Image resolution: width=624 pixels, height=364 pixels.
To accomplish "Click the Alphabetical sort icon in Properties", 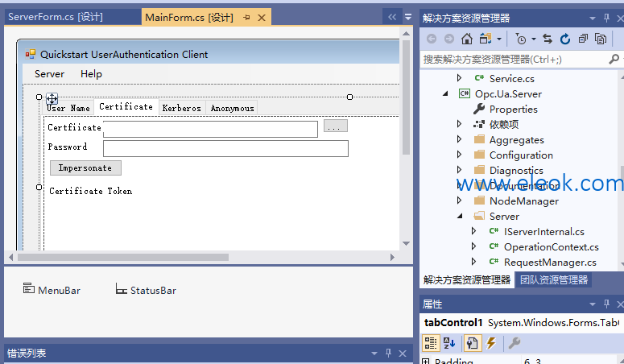I will pos(449,343).
